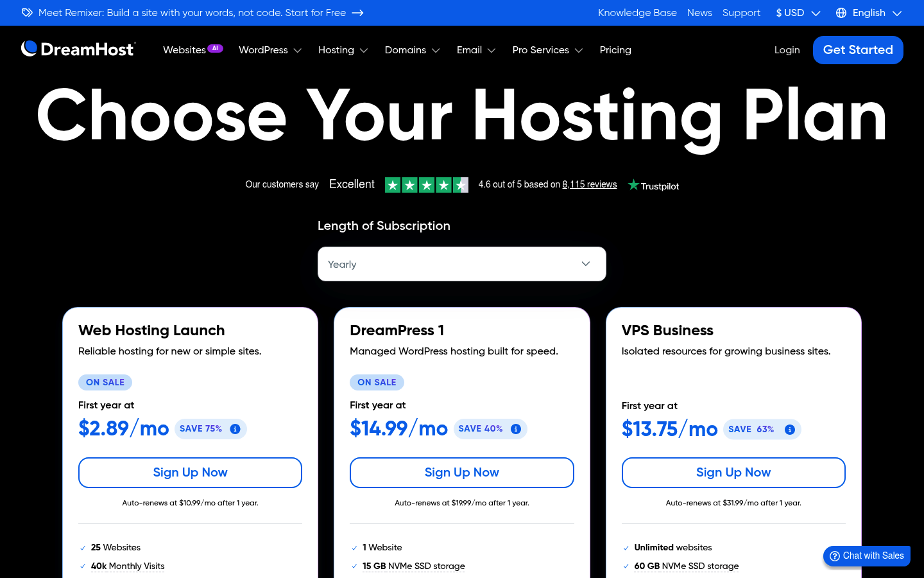The height and width of the screenshot is (578, 924).
Task: Click the $13.75/mo price
Action: click(669, 429)
